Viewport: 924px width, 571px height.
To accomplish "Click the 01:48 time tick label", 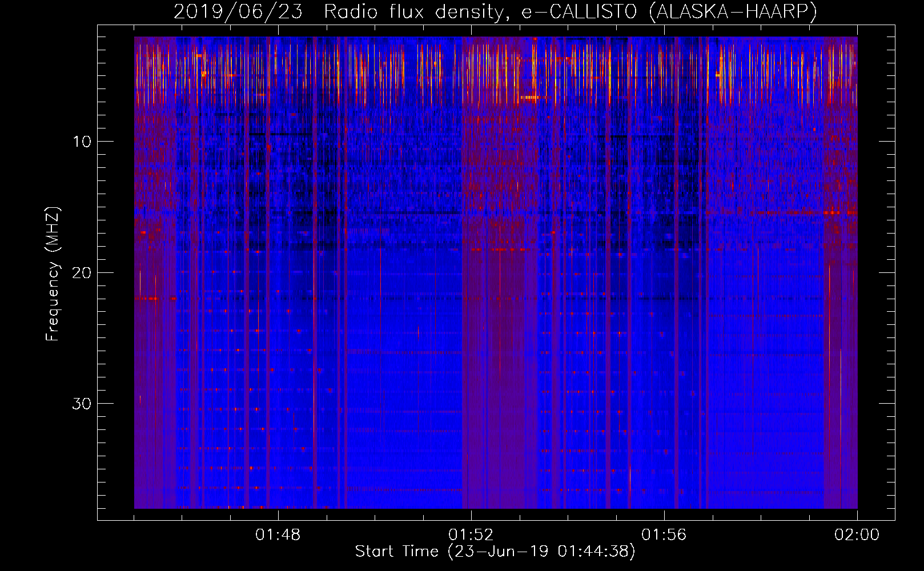I will click(278, 535).
